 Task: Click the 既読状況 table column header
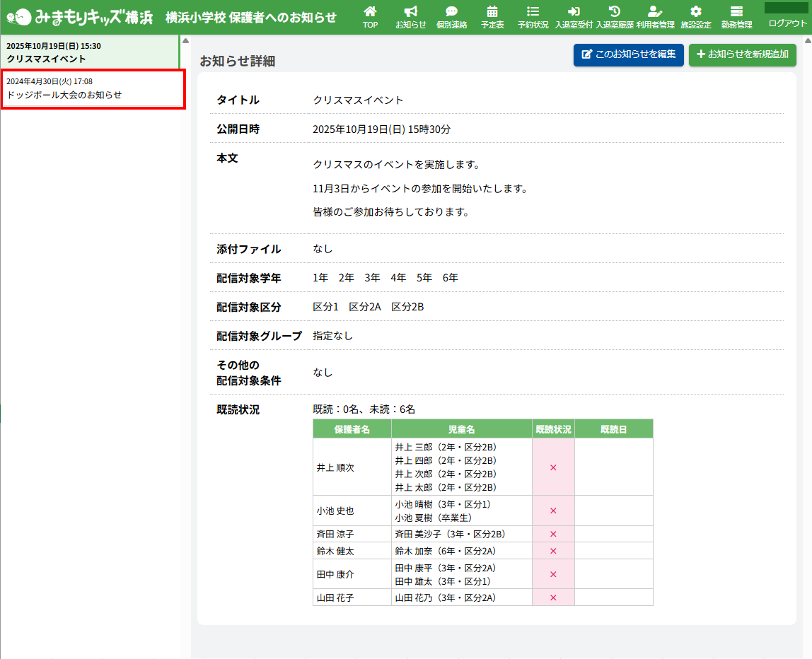553,429
